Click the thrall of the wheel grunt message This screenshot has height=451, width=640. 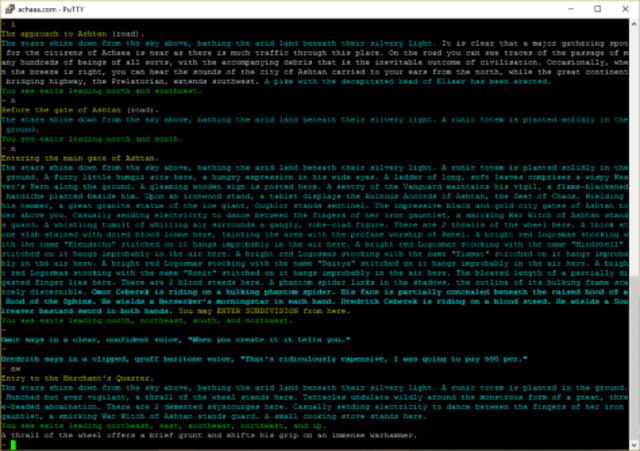209,435
